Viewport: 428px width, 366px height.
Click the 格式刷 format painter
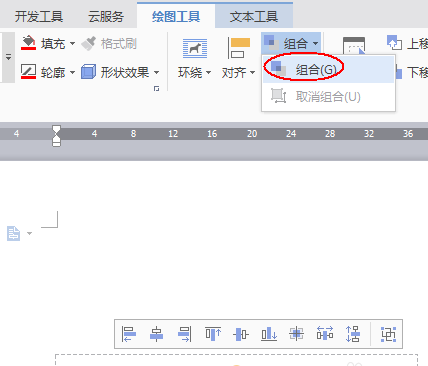109,44
